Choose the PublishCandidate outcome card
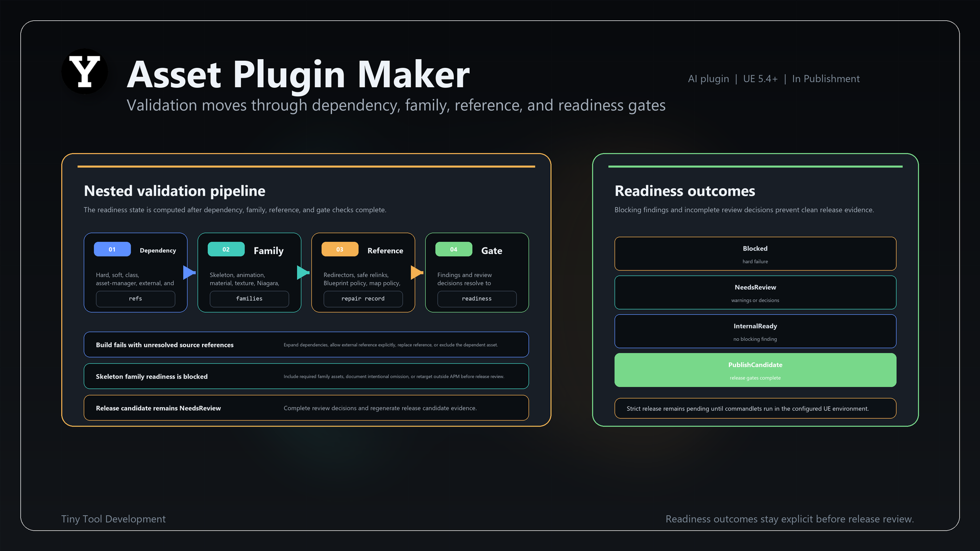 [755, 370]
